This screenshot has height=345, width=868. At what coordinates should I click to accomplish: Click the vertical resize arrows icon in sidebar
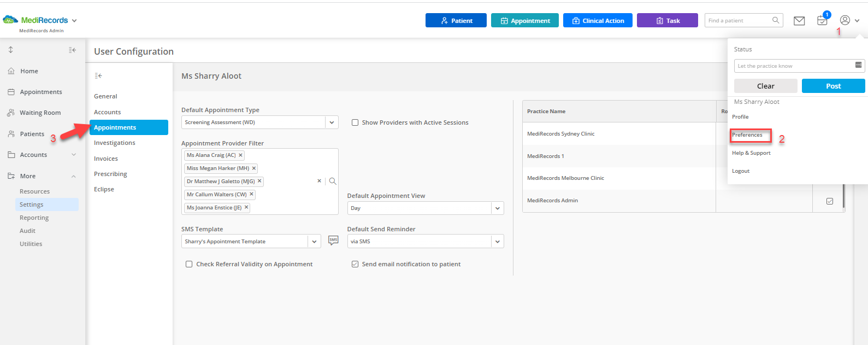tap(10, 50)
